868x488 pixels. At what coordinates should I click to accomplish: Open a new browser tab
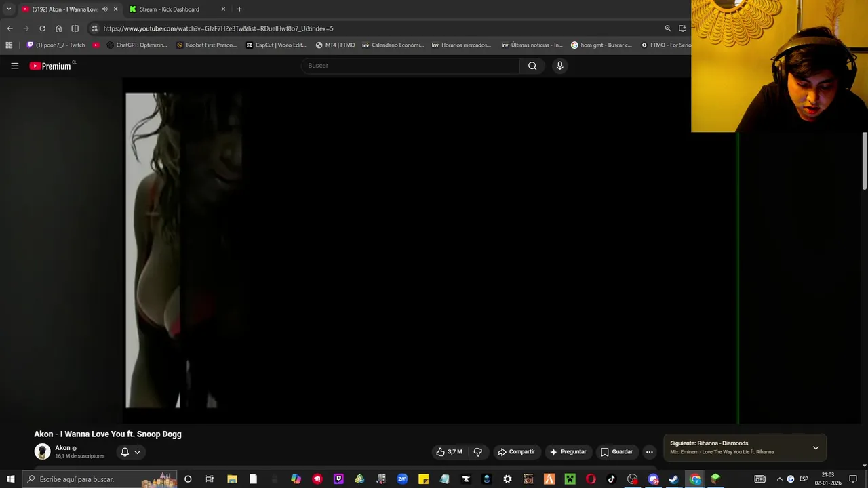click(x=239, y=9)
